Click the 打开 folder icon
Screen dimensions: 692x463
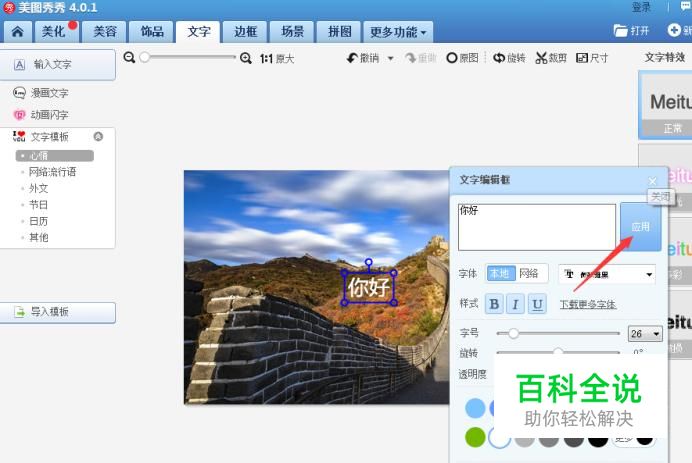tap(621, 30)
